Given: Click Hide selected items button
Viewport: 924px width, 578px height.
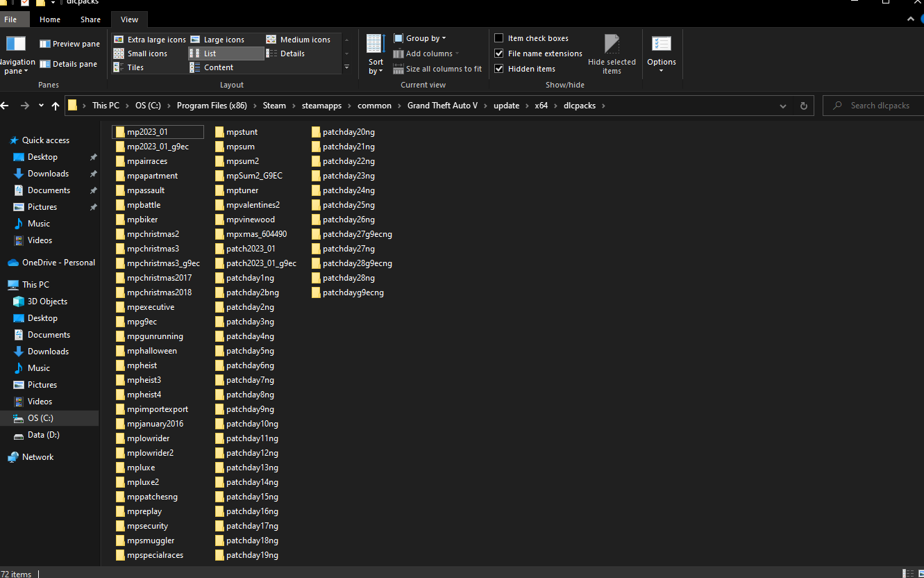Looking at the screenshot, I should (612, 54).
